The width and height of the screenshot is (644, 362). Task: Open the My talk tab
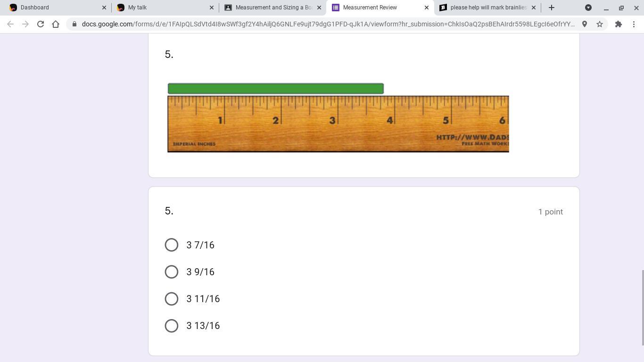[165, 8]
